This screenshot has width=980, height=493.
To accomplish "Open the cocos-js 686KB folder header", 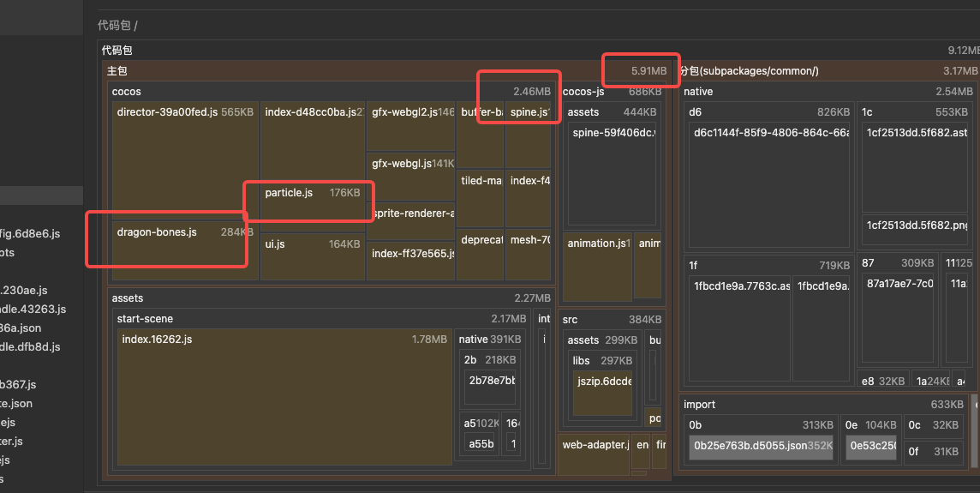I will pyautogui.click(x=612, y=92).
